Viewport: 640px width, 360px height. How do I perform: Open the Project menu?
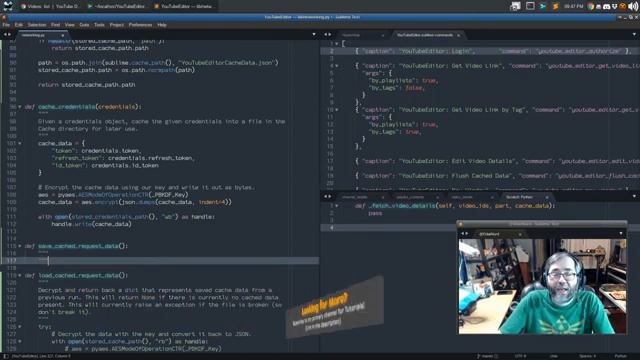point(116,25)
